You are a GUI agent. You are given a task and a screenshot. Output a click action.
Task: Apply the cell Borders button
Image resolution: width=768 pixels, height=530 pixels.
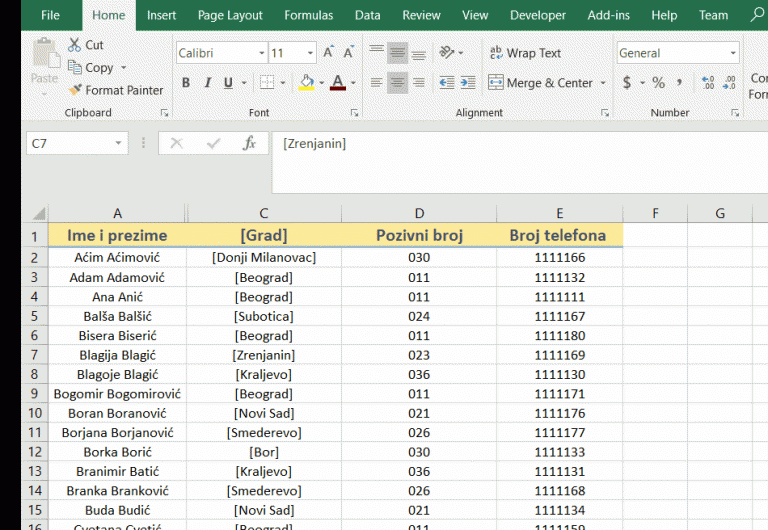(267, 82)
